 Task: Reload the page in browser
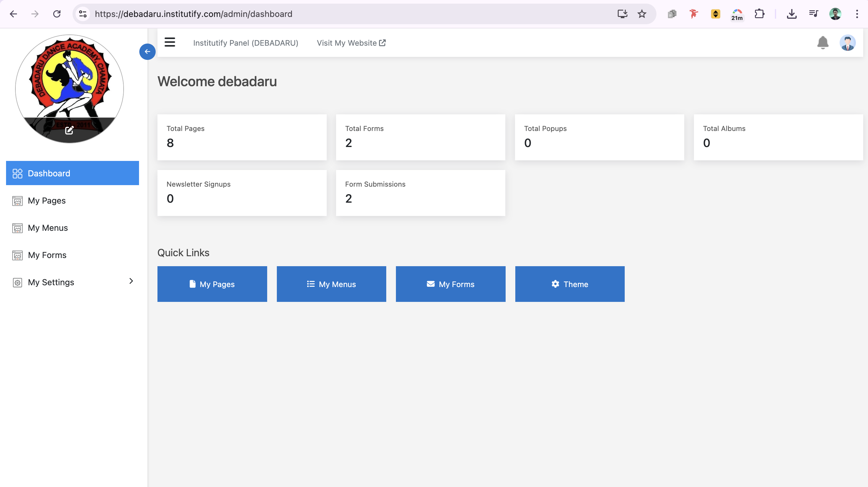coord(57,14)
